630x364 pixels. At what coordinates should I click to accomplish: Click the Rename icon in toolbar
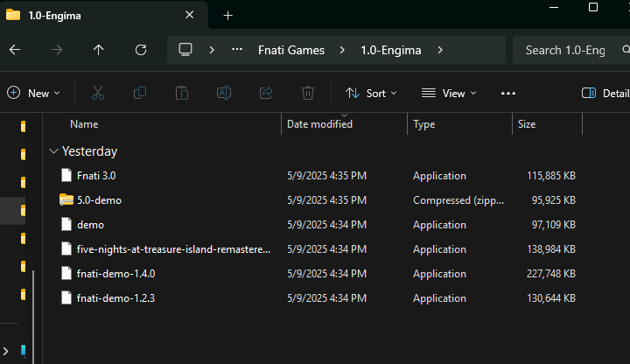(224, 94)
